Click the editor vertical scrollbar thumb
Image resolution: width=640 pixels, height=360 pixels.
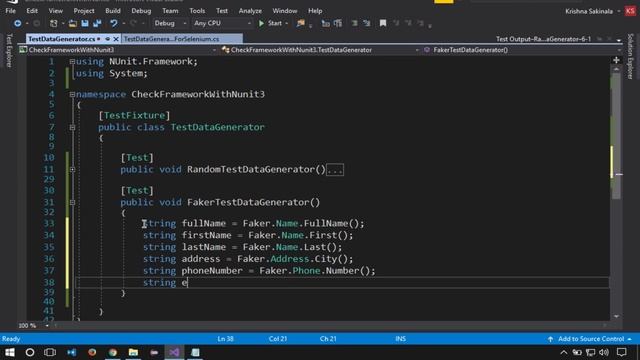[x=617, y=136]
